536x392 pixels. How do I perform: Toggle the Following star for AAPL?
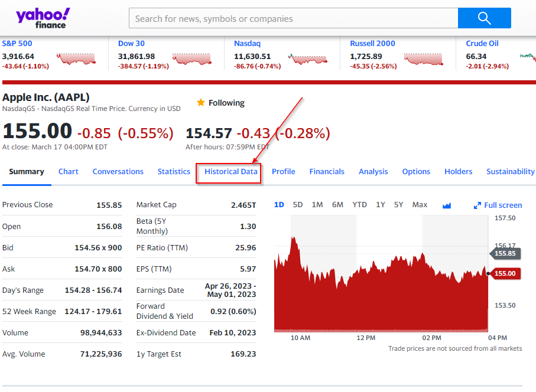[x=202, y=102]
